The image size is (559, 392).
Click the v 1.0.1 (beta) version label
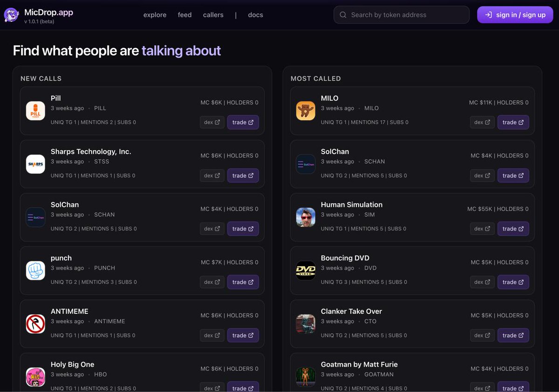(x=39, y=21)
